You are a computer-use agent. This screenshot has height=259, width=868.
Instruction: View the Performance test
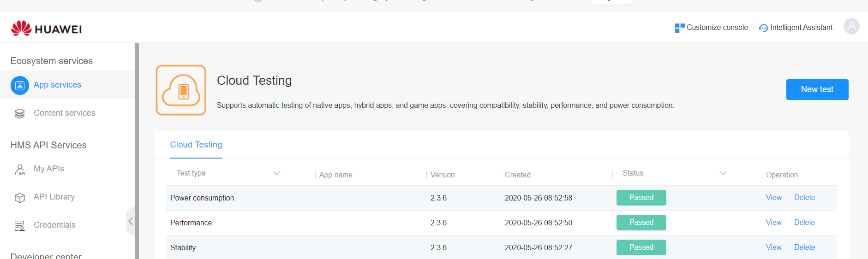[x=774, y=222]
